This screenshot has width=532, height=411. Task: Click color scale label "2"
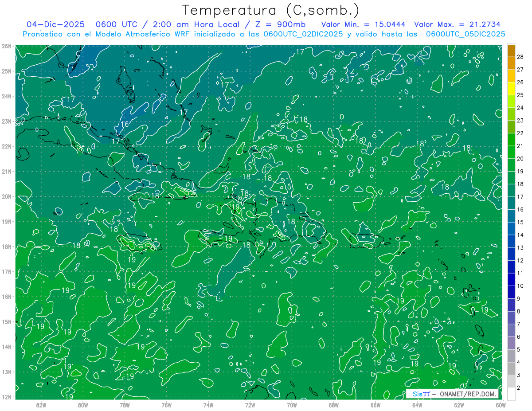tap(519, 388)
